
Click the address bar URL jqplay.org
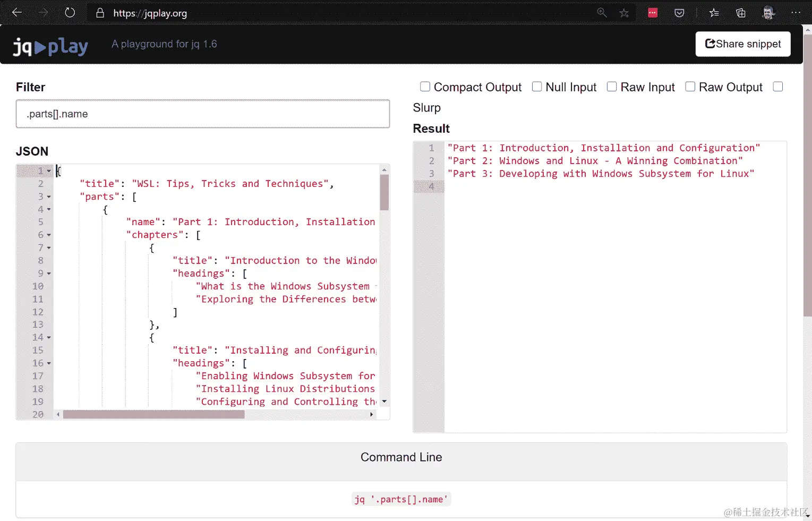point(150,13)
